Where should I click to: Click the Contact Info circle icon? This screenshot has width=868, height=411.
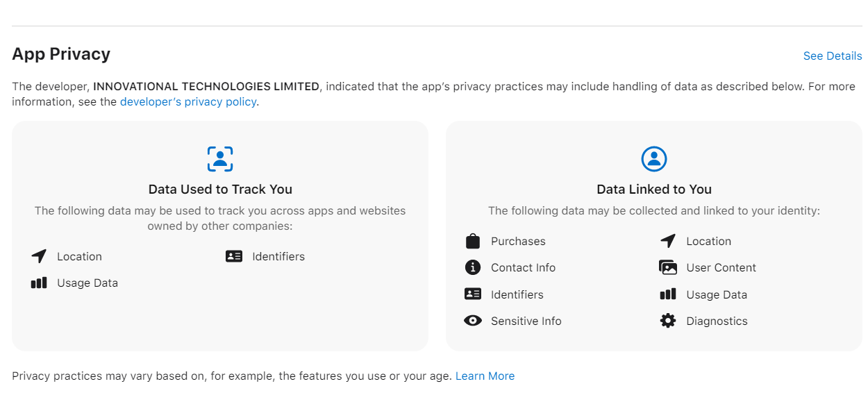pos(473,267)
